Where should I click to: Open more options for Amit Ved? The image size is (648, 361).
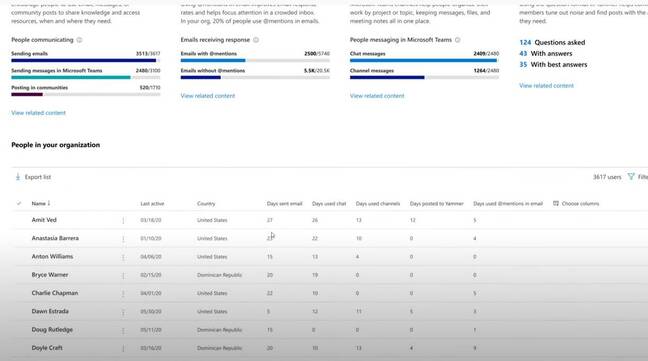tap(123, 221)
